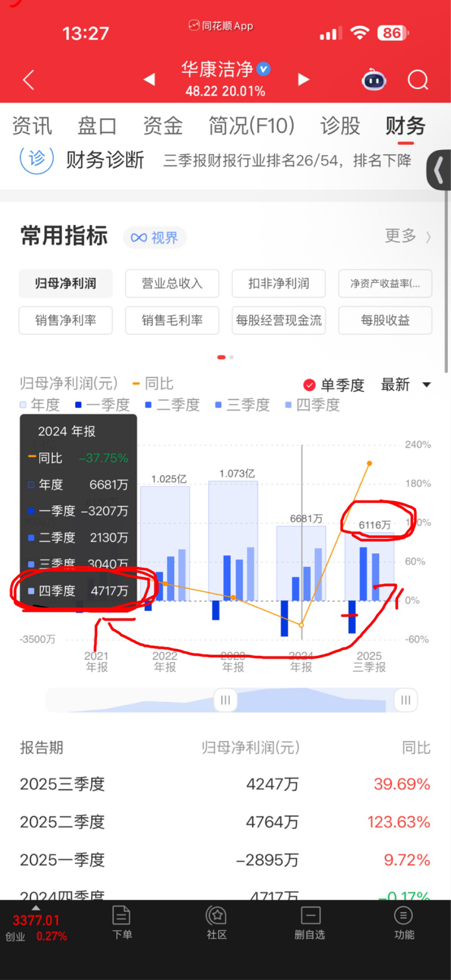Select the 扣非净利润 indicator
The height and width of the screenshot is (980, 451).
(279, 283)
